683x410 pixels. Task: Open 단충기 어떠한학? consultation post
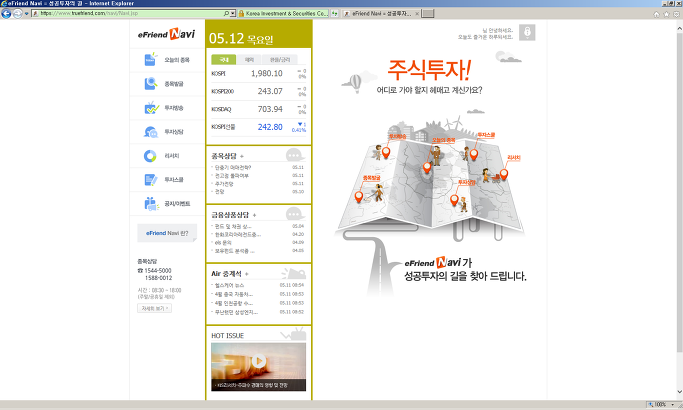coord(233,167)
